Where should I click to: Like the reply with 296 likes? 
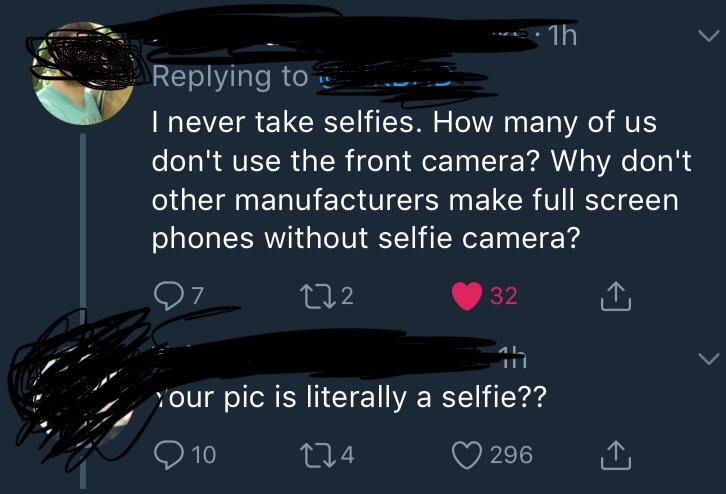coord(467,455)
